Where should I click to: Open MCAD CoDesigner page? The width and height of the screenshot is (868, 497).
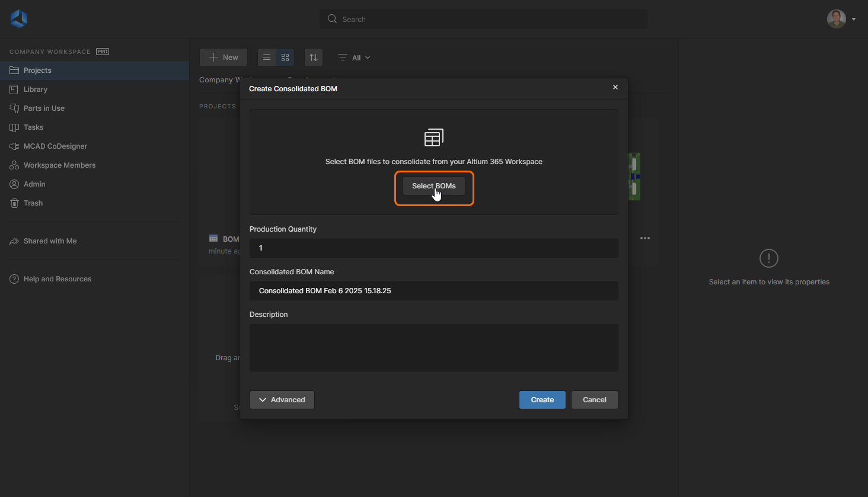(x=94, y=146)
